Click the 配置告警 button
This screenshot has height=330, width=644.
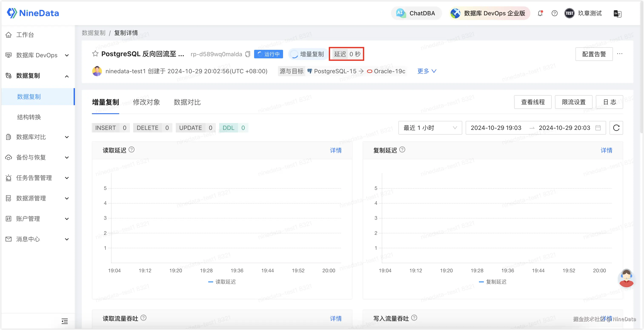coord(594,54)
